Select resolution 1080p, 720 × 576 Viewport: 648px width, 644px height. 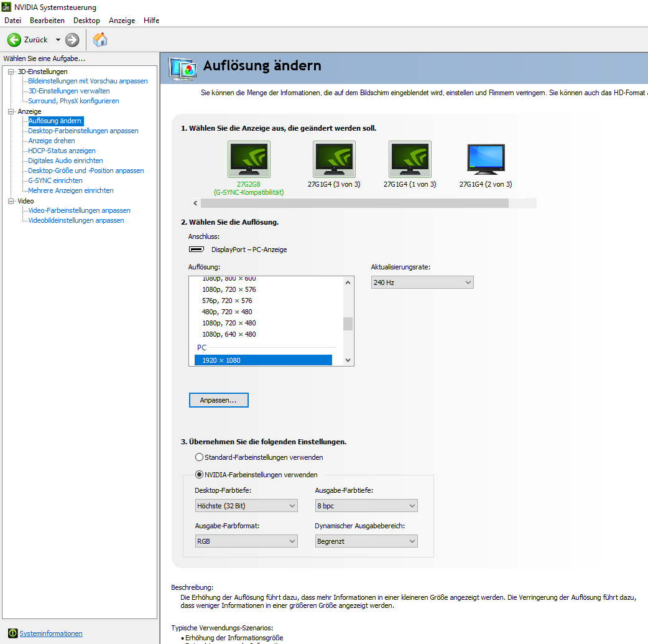(x=229, y=289)
